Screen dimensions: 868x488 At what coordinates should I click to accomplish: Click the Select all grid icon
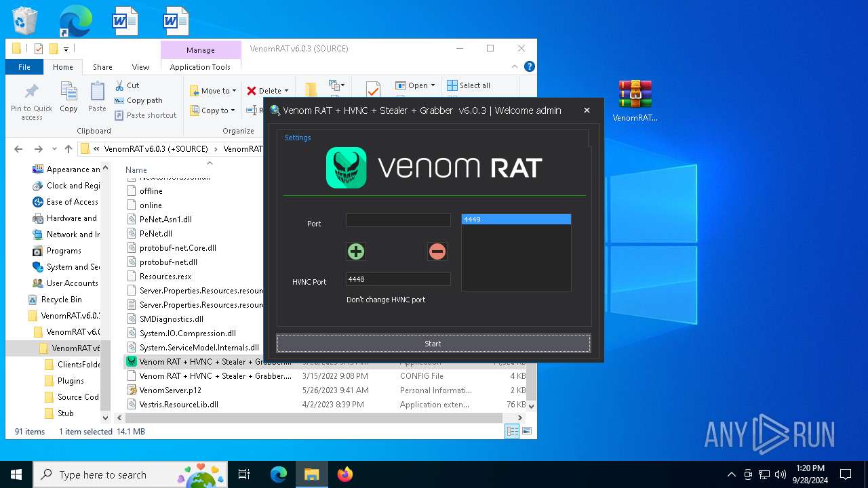(452, 85)
